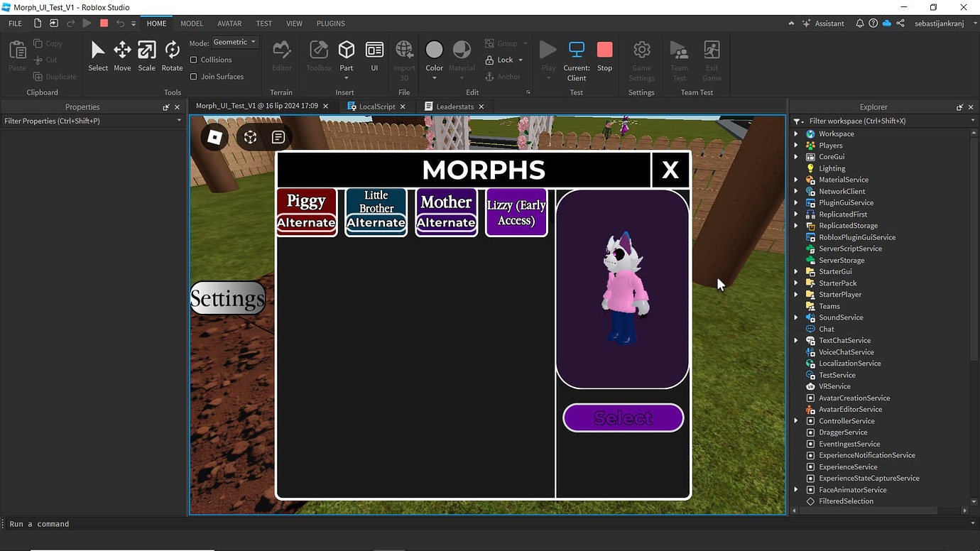Select the Move tool
This screenshot has width=980, height=551.
coord(121,53)
